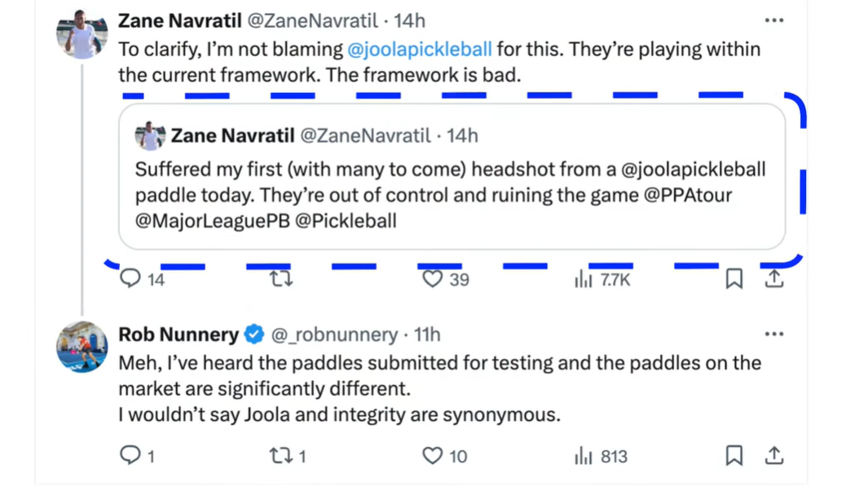Open more options on Zane Navratil's tweet
868x487 pixels.
tap(773, 21)
